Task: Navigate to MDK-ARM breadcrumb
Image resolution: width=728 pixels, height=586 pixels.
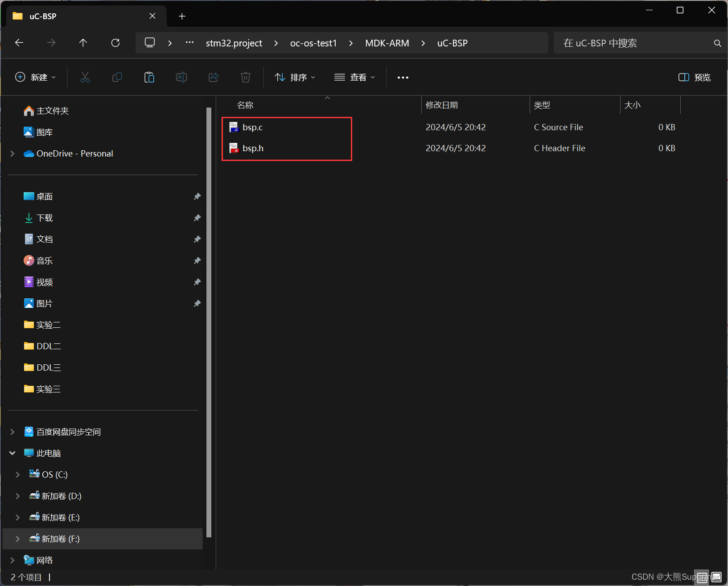Action: pyautogui.click(x=387, y=43)
